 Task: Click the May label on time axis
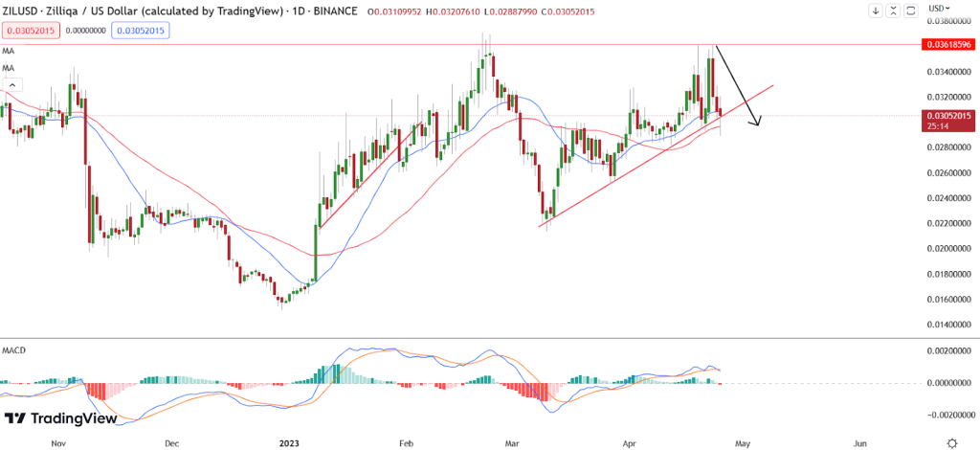(742, 443)
